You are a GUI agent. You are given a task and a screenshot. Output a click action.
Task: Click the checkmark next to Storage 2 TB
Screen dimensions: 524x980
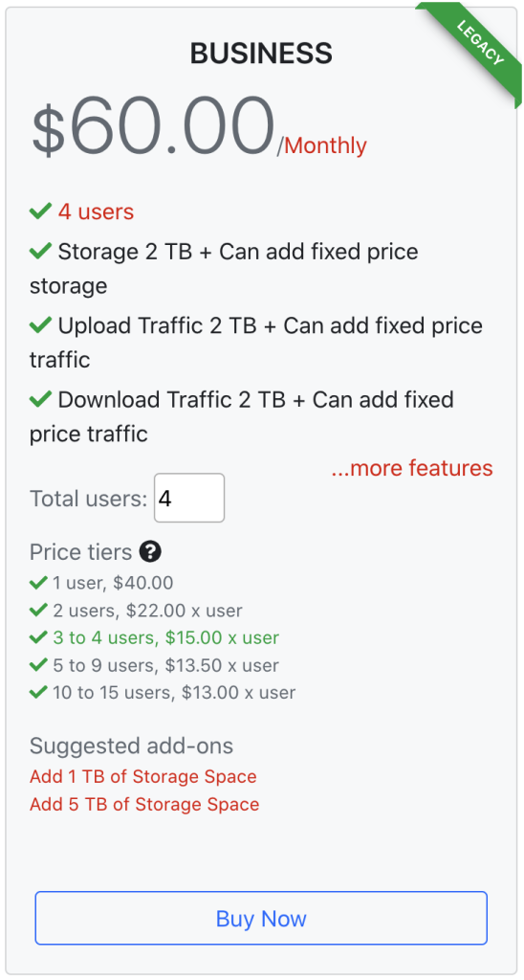coord(40,252)
